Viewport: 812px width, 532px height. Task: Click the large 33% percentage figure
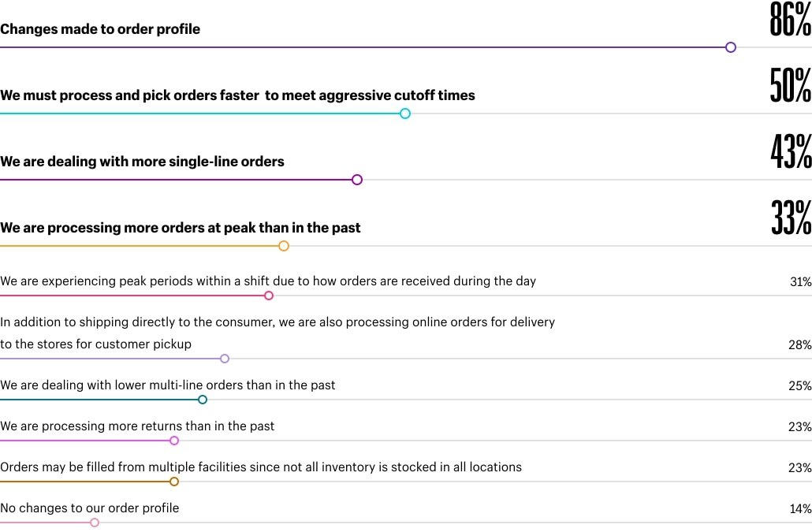click(791, 218)
